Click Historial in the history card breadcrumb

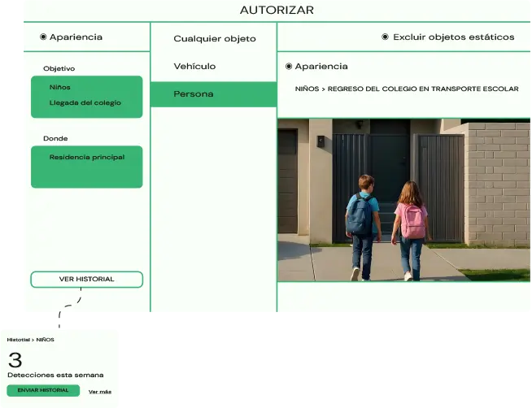pyautogui.click(x=18, y=340)
